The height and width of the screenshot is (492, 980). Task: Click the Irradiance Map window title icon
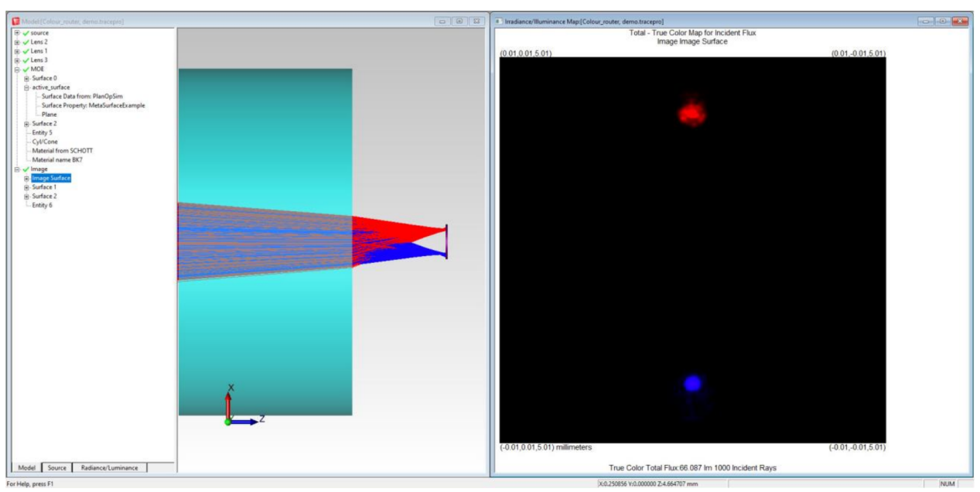(498, 21)
